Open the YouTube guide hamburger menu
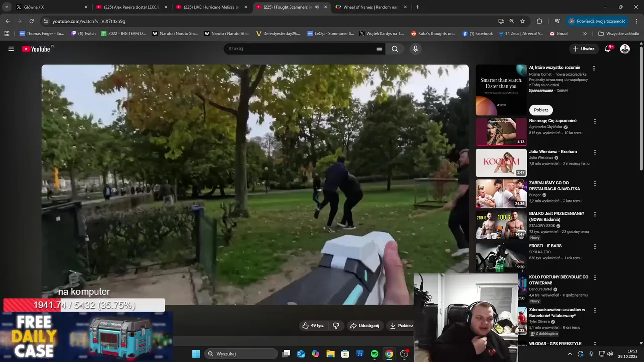Viewport: 644px width, 362px height. [11, 49]
